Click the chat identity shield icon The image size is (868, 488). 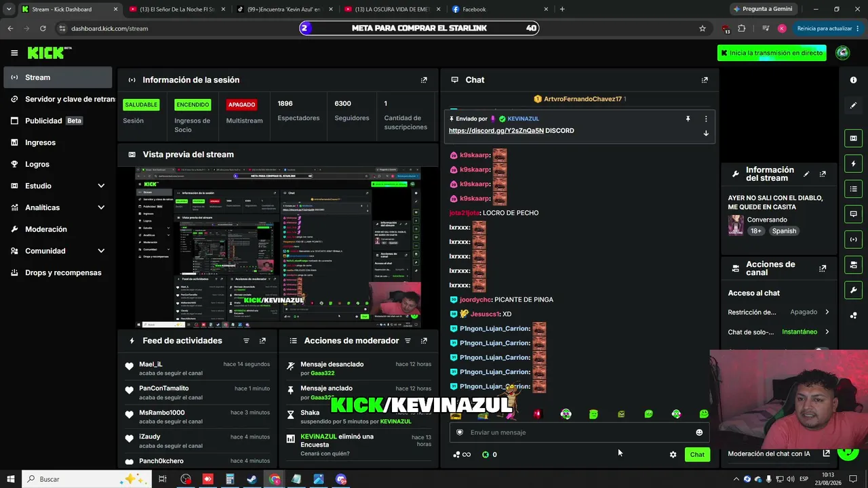point(460,432)
